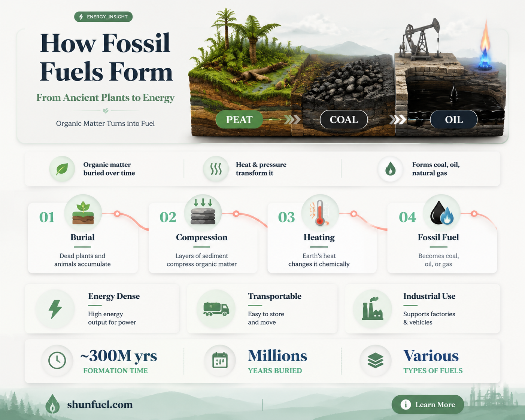The width and height of the screenshot is (525, 420).
Task: Click the YEARS BURIED label
Action: [275, 371]
